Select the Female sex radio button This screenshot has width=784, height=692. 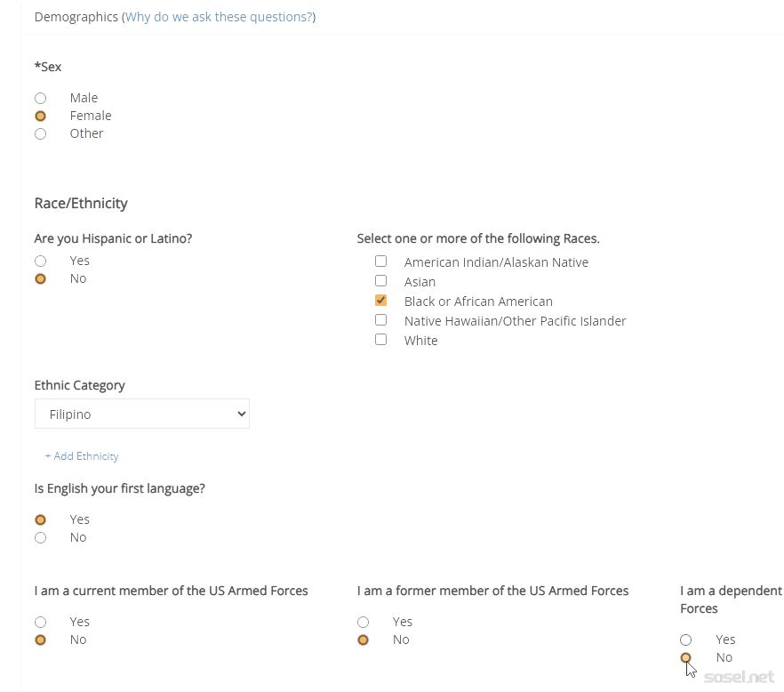(x=40, y=116)
